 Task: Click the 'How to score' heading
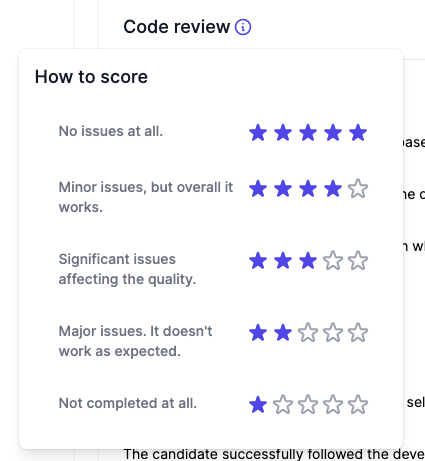(91, 77)
